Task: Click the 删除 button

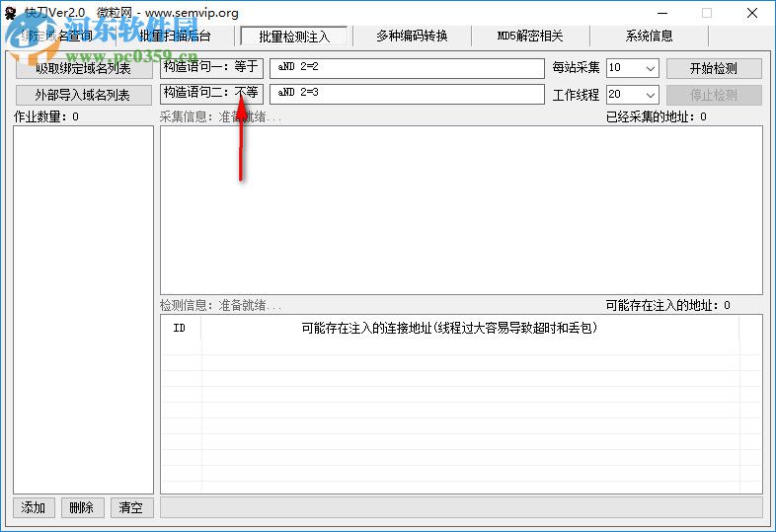Action: [82, 507]
